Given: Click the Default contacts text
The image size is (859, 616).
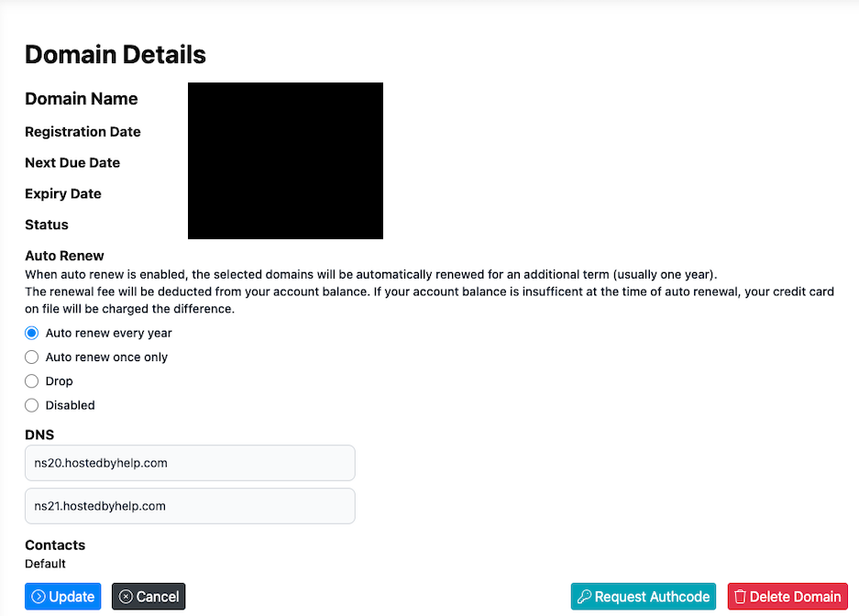Looking at the screenshot, I should click(x=45, y=564).
